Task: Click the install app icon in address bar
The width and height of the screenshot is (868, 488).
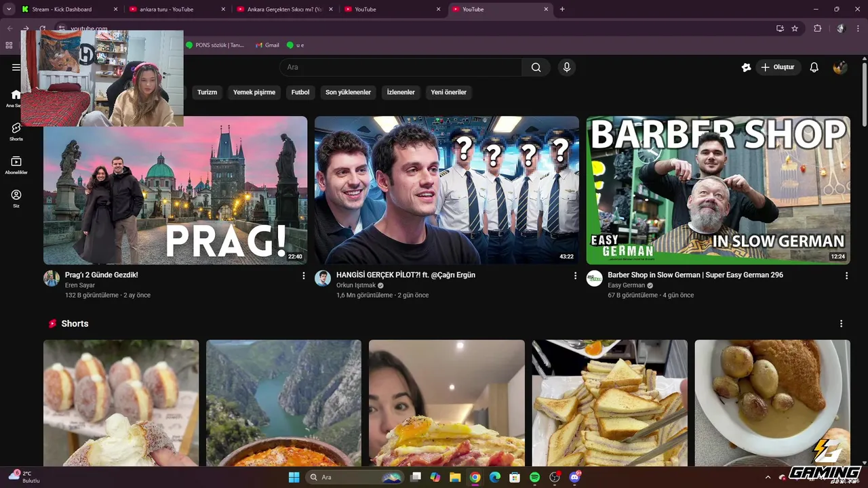Action: pyautogui.click(x=780, y=28)
